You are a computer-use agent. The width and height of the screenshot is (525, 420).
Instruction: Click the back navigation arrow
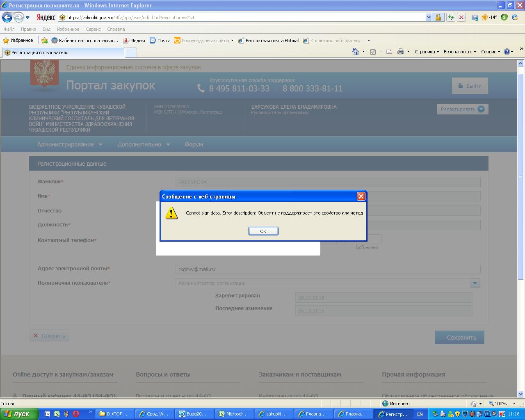[7, 17]
